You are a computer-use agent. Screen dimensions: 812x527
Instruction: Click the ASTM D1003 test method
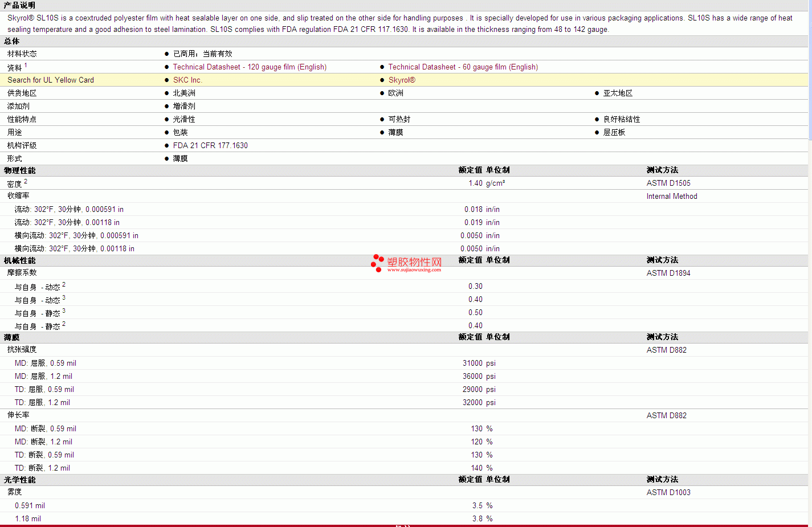668,492
